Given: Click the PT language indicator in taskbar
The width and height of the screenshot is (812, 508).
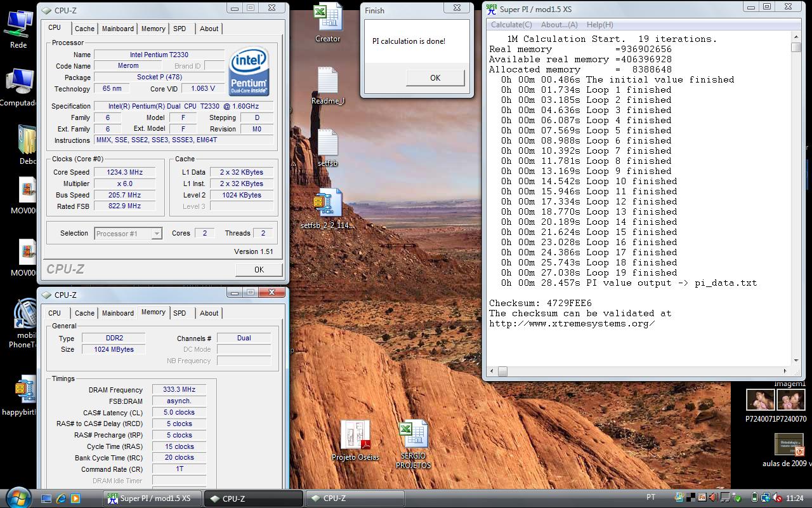Looking at the screenshot, I should pyautogui.click(x=651, y=498).
